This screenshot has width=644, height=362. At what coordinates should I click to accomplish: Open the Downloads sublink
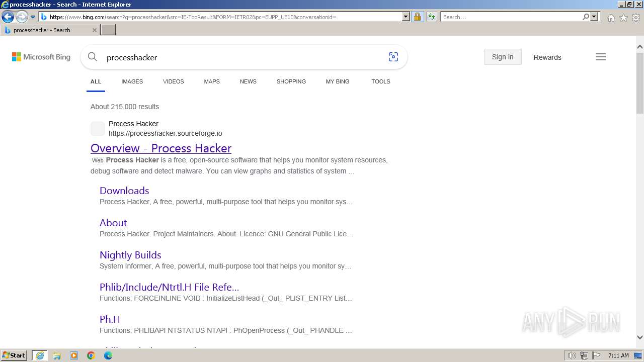124,191
